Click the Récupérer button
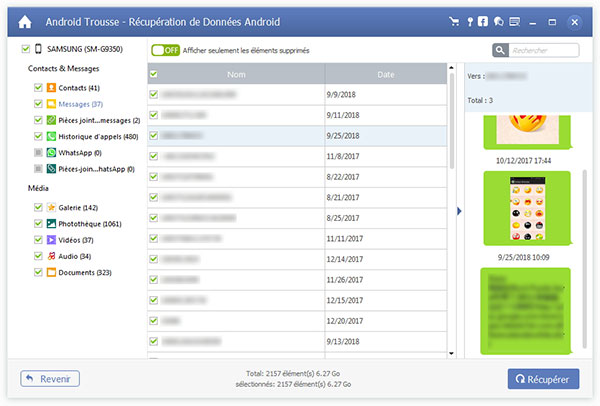This screenshot has height=406, width=600. 542,379
